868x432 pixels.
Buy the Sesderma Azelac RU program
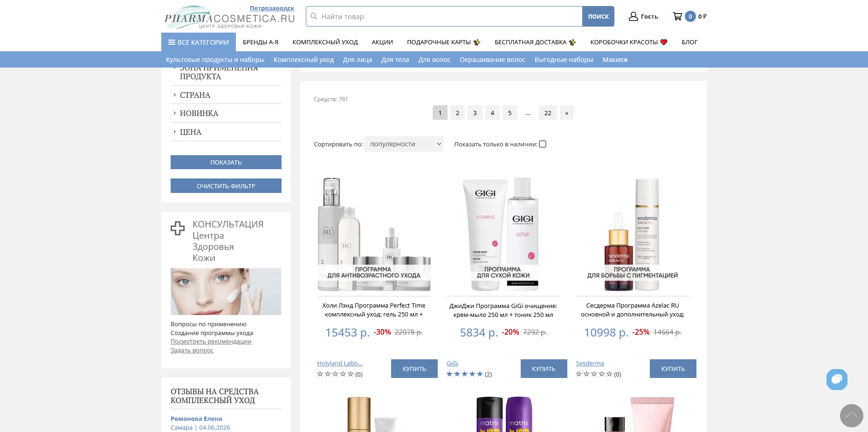pyautogui.click(x=673, y=369)
